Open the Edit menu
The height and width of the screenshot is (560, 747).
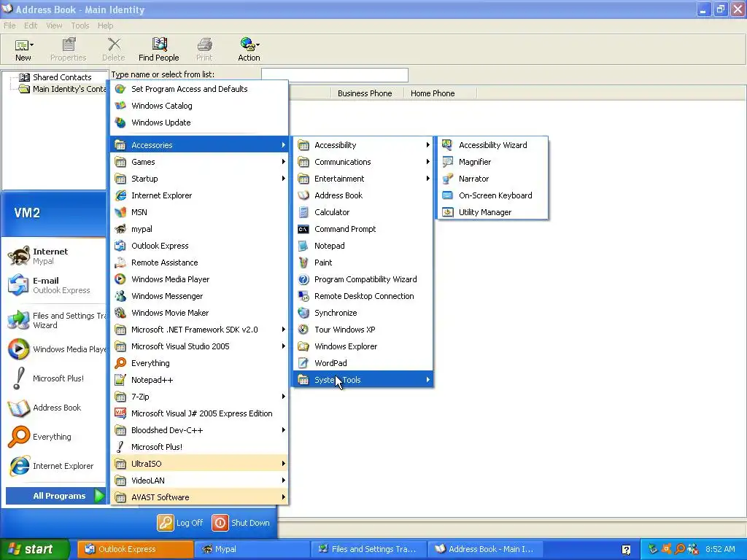point(31,26)
